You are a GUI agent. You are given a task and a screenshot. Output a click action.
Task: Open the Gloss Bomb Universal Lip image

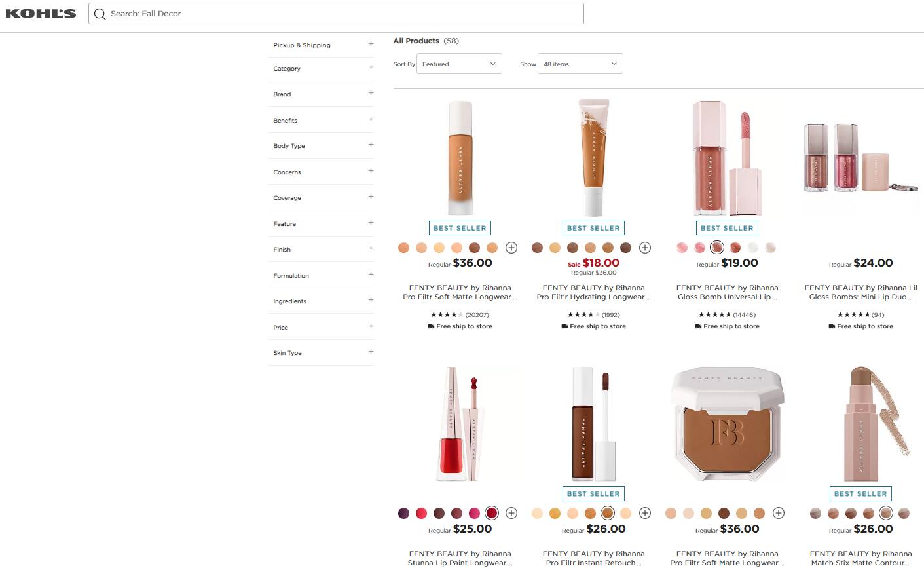(727, 158)
